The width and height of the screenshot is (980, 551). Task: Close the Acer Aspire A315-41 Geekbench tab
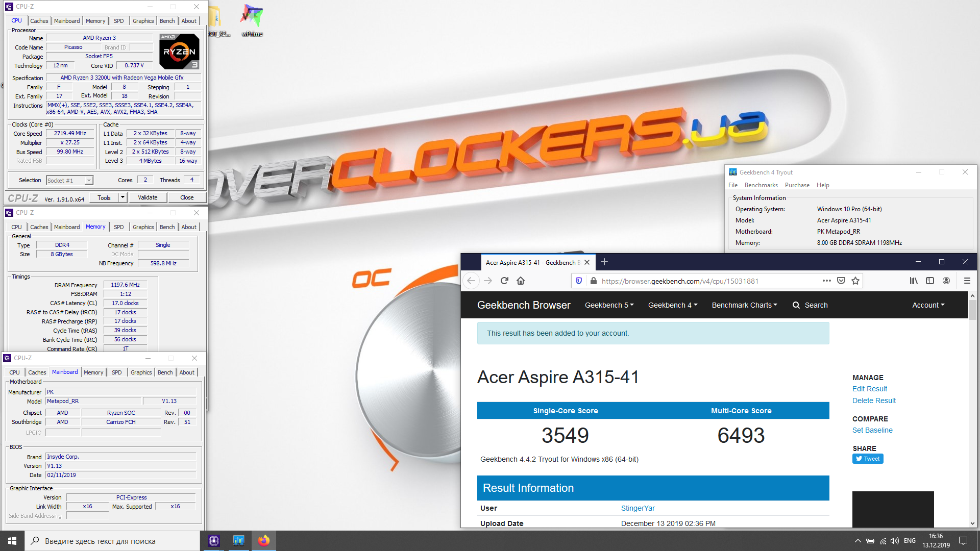(x=587, y=262)
